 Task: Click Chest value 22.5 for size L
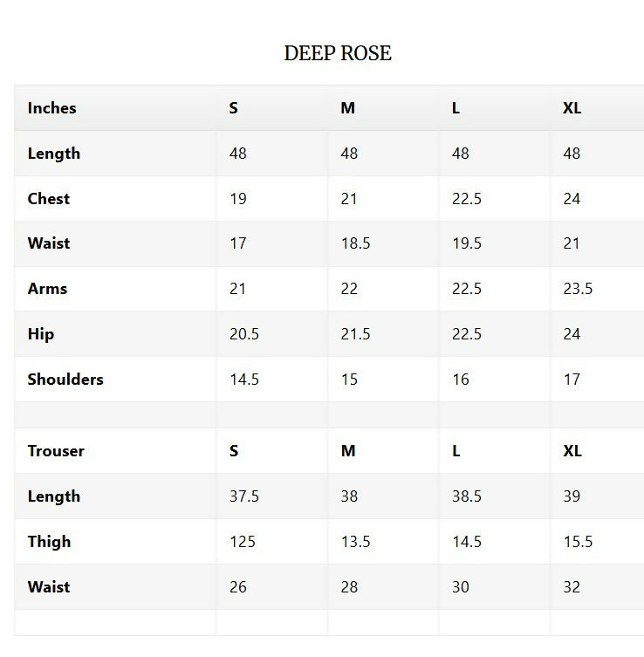[467, 199]
